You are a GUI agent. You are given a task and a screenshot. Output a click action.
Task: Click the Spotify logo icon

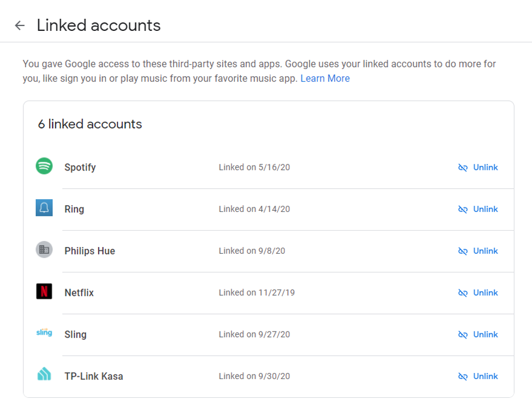tap(44, 166)
